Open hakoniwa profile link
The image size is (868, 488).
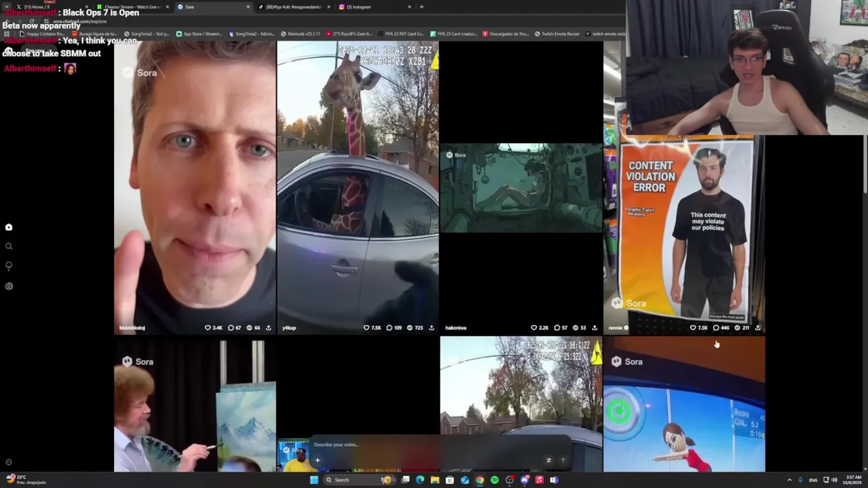click(456, 328)
